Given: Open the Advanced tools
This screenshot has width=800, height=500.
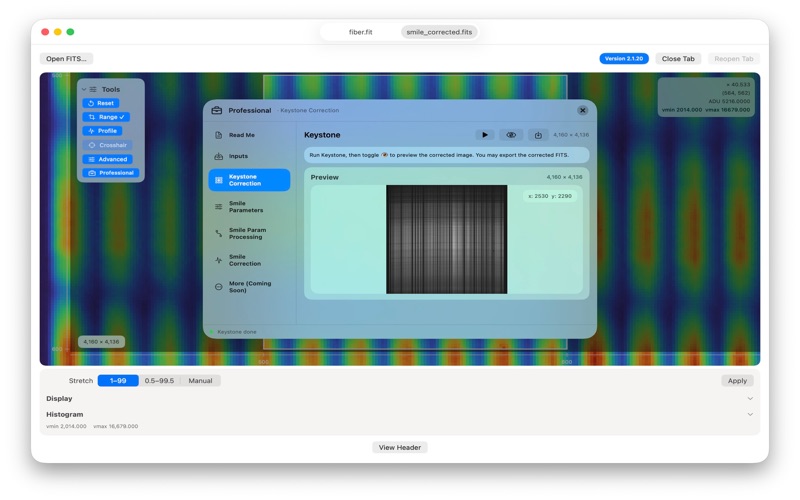Looking at the screenshot, I should (x=108, y=159).
